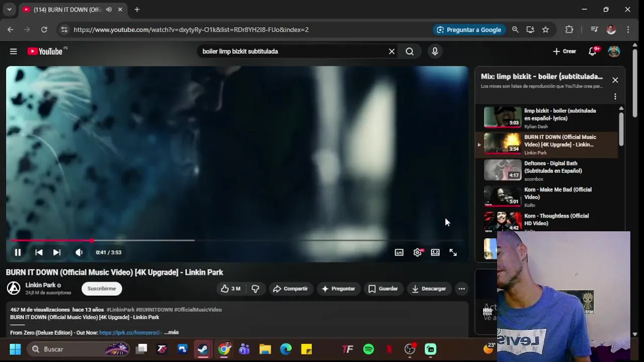Select Deftones - Digital Bath in the playlist
Screen dimensions: 644x362
coord(547,170)
